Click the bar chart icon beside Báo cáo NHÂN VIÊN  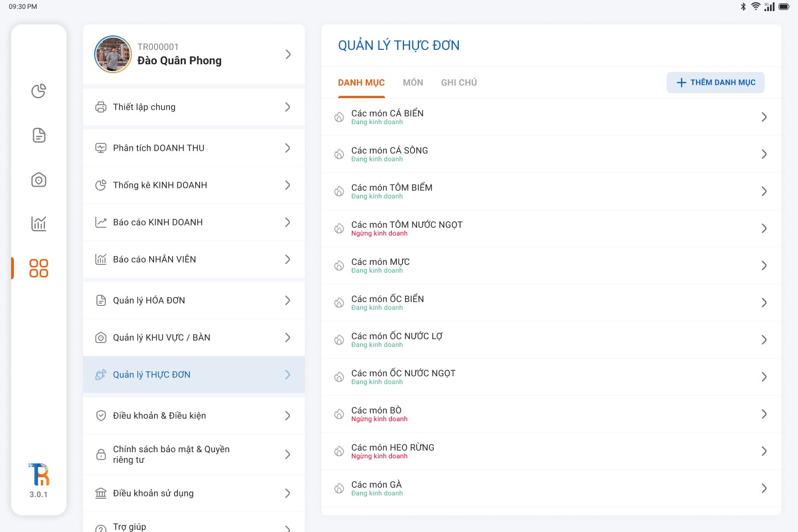pos(101,259)
